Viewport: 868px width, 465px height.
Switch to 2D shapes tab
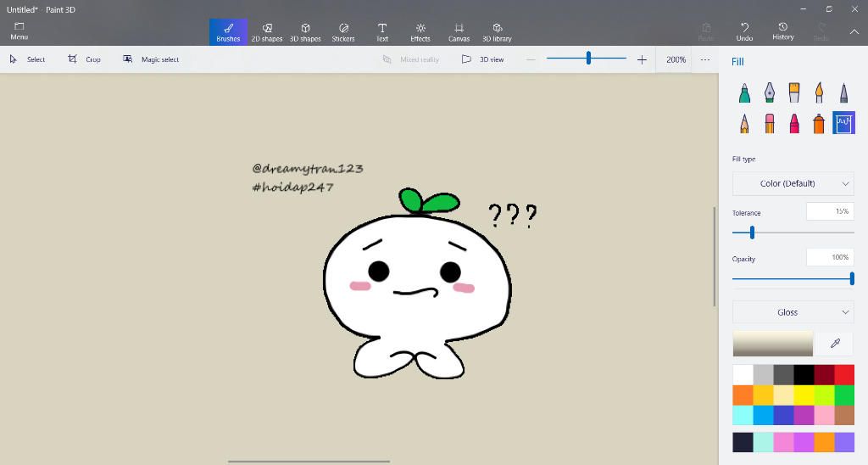click(x=267, y=32)
